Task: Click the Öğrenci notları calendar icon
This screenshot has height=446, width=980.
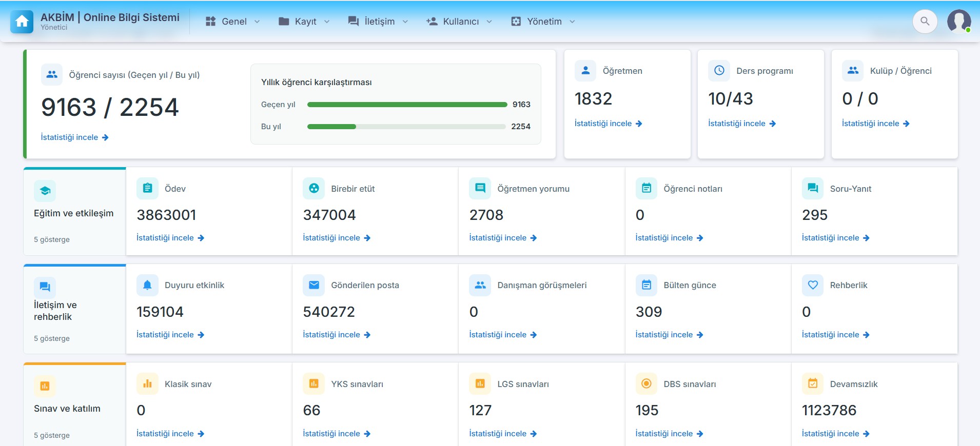Action: (x=646, y=188)
